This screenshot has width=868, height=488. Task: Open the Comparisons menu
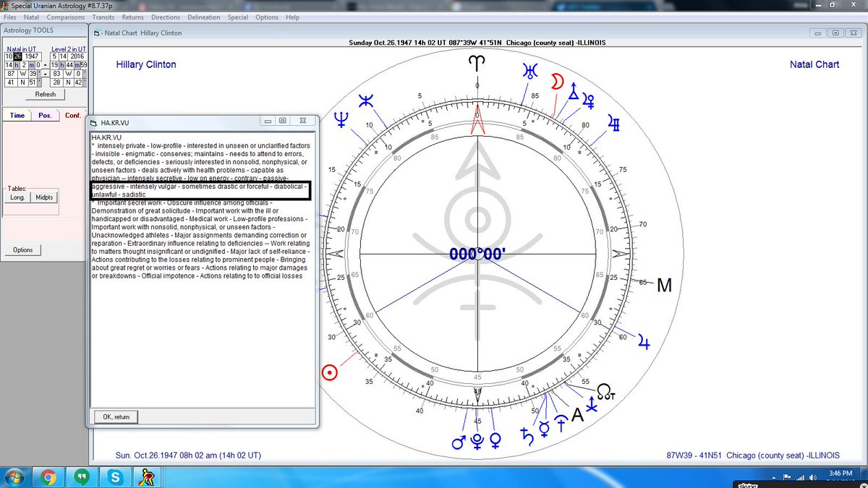(x=66, y=17)
